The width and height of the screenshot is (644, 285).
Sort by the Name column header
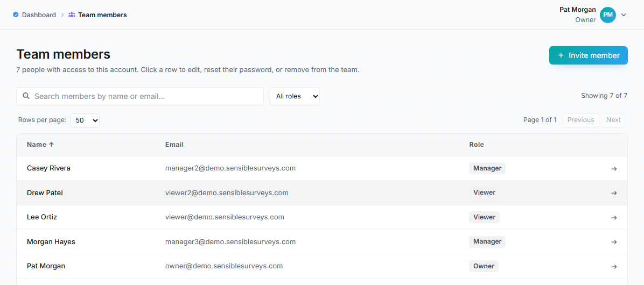point(40,144)
